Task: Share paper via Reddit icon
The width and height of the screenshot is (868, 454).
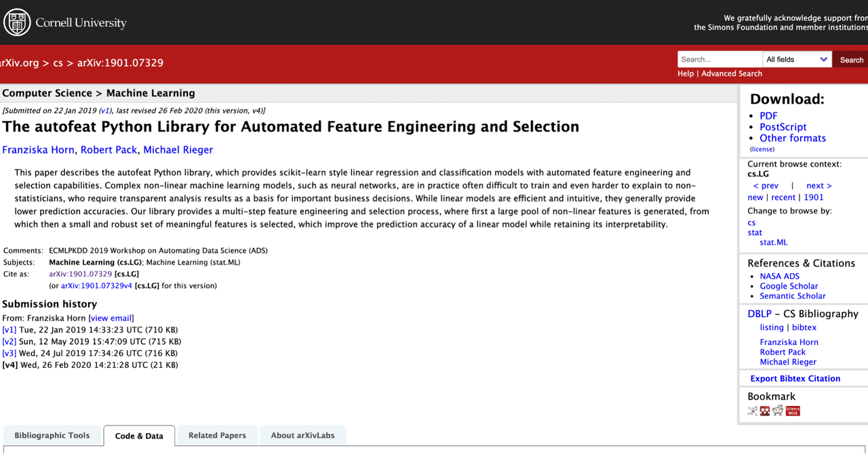Action: [778, 411]
